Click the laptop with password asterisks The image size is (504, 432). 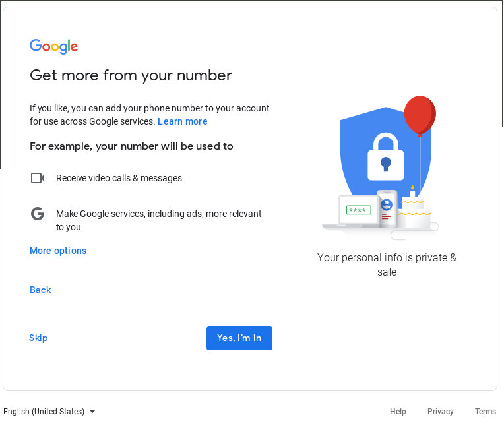pos(358,211)
